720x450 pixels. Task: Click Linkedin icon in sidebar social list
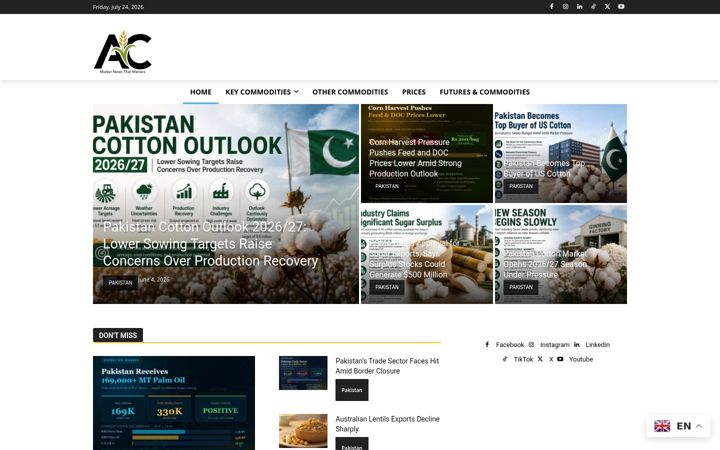click(577, 344)
